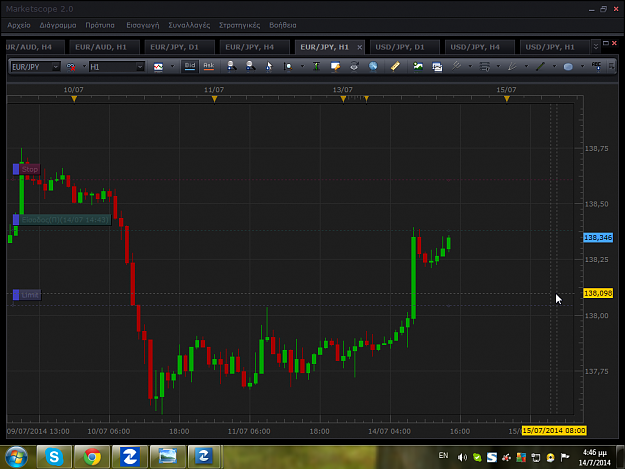Click the chart annotation window icon

pyautogui.click(x=335, y=66)
